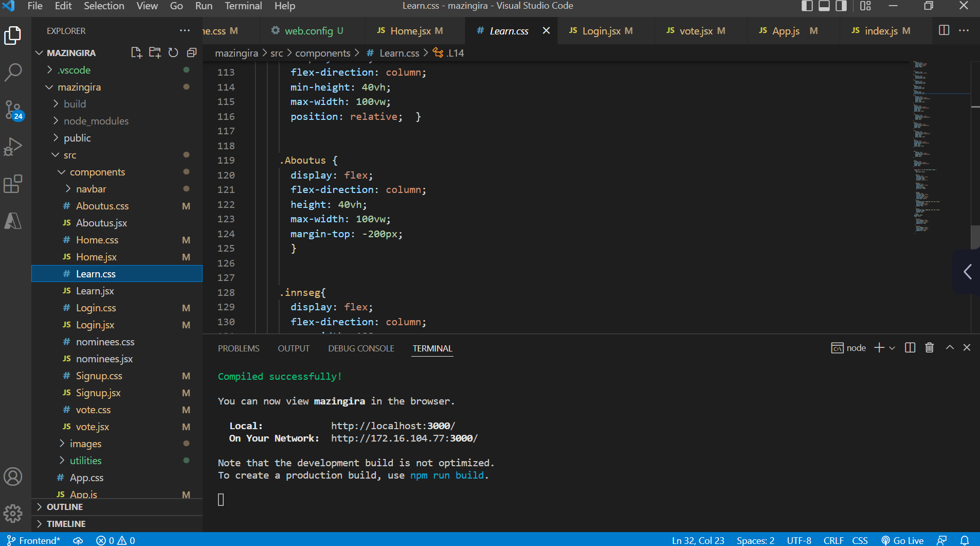Open the Terminal menu

pyautogui.click(x=243, y=6)
